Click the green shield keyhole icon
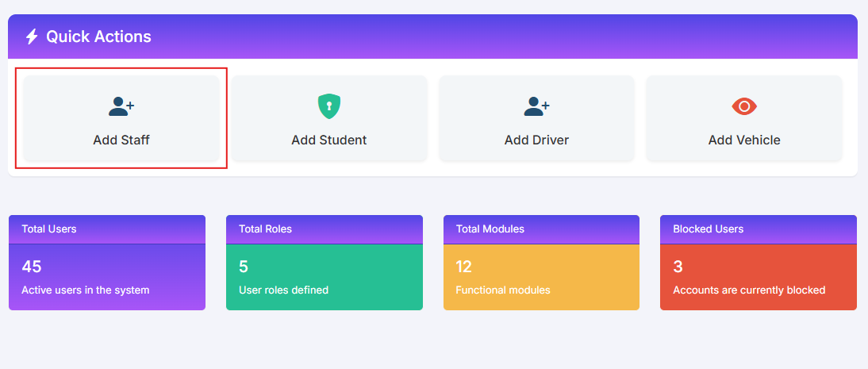Viewport: 868px width, 369px height. coord(328,106)
